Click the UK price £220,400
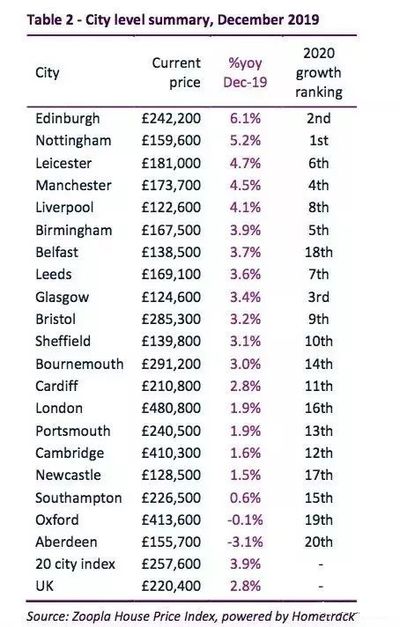This screenshot has height=627, width=400. coord(171,586)
